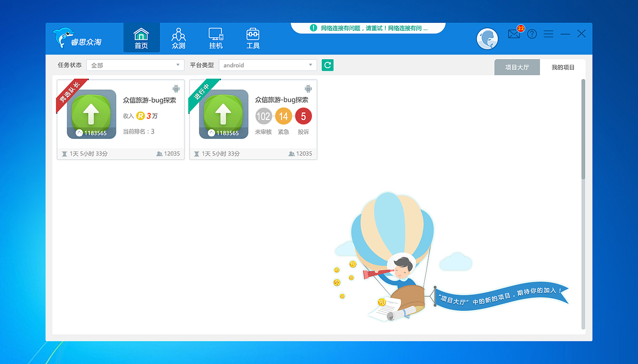The height and width of the screenshot is (364, 638).
Task: Select the 我的项目 tab
Action: point(563,67)
